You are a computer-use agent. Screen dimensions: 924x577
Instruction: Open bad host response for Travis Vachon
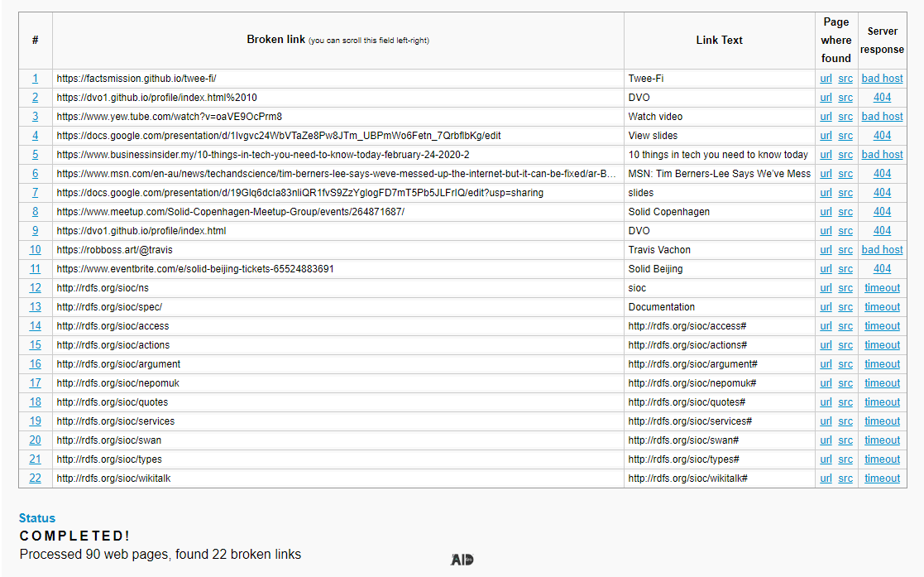point(882,249)
